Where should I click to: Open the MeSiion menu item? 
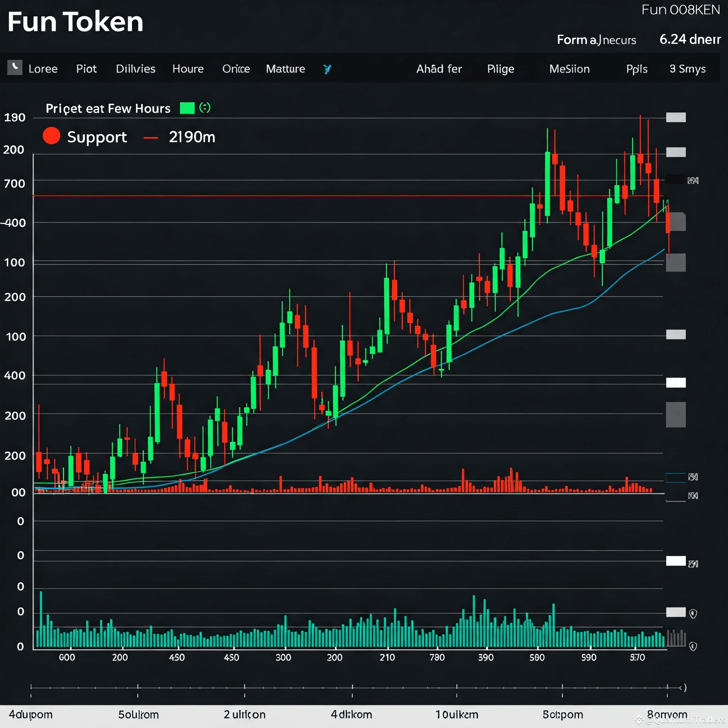(x=569, y=69)
